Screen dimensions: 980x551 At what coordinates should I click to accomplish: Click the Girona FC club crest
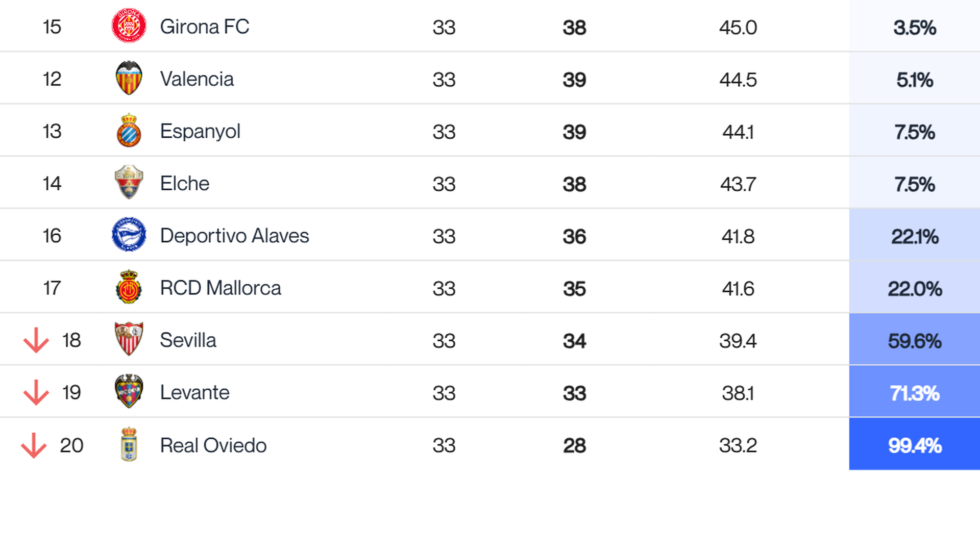tap(129, 26)
